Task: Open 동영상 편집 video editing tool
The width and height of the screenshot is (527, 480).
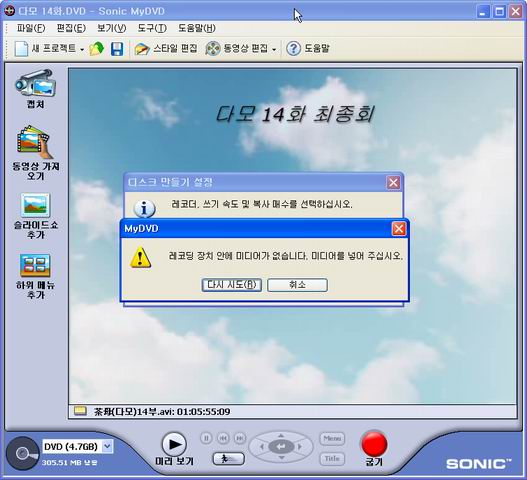Action: pyautogui.click(x=236, y=49)
